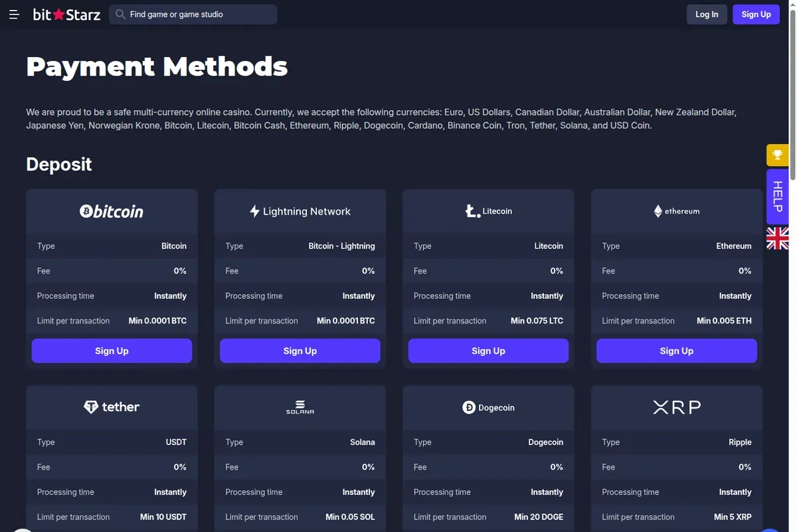
Task: Click the XRP logo
Action: point(677,407)
